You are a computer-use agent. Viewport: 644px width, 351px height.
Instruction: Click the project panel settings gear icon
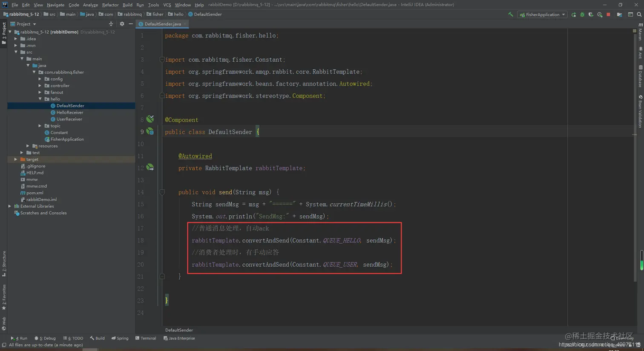(x=122, y=24)
